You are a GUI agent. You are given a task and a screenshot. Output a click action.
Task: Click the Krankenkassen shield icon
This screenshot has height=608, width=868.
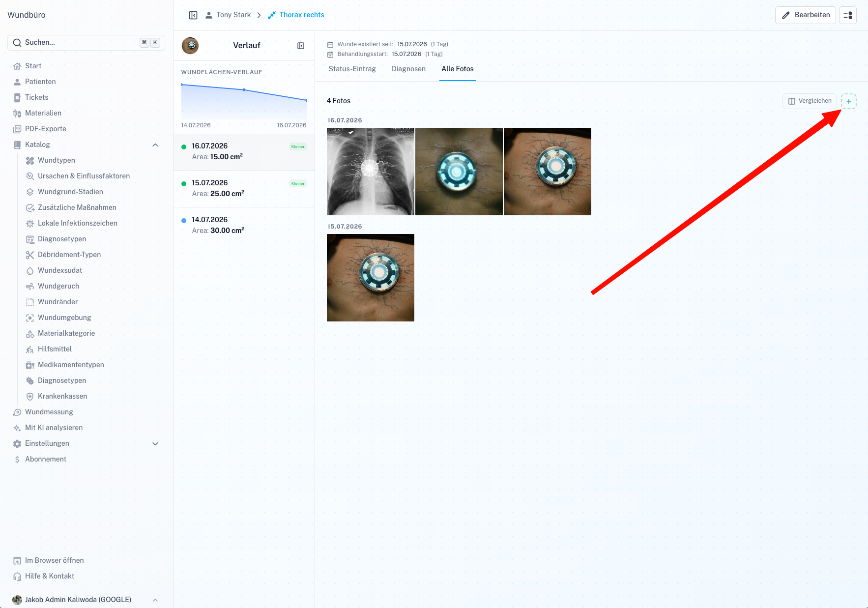click(30, 396)
